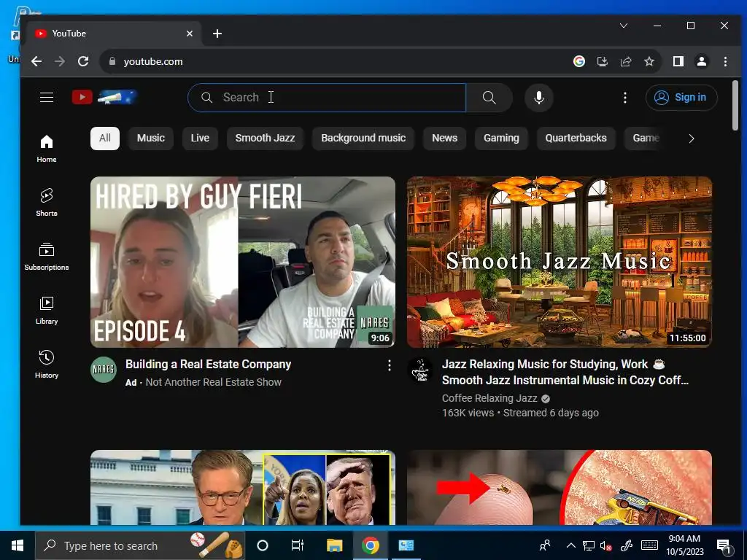Screen dimensions: 747x560
Task: Click the taskbar search box
Action: pos(140,545)
